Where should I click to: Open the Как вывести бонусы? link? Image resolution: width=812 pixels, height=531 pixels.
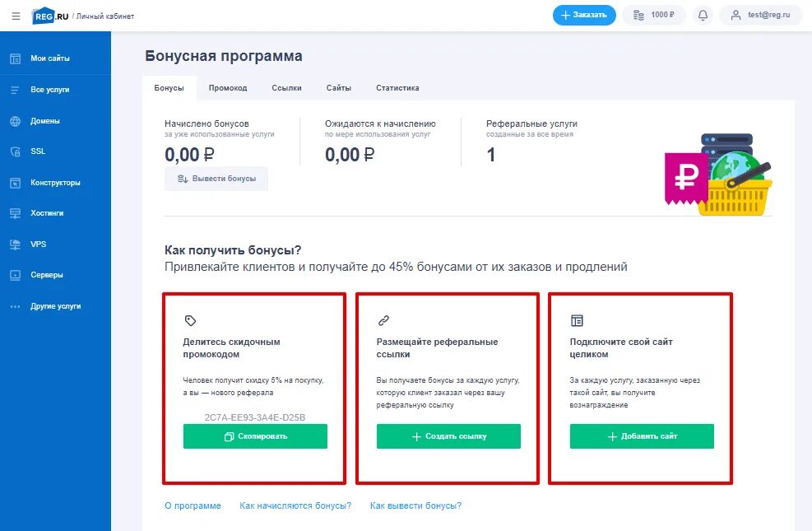[x=415, y=505]
